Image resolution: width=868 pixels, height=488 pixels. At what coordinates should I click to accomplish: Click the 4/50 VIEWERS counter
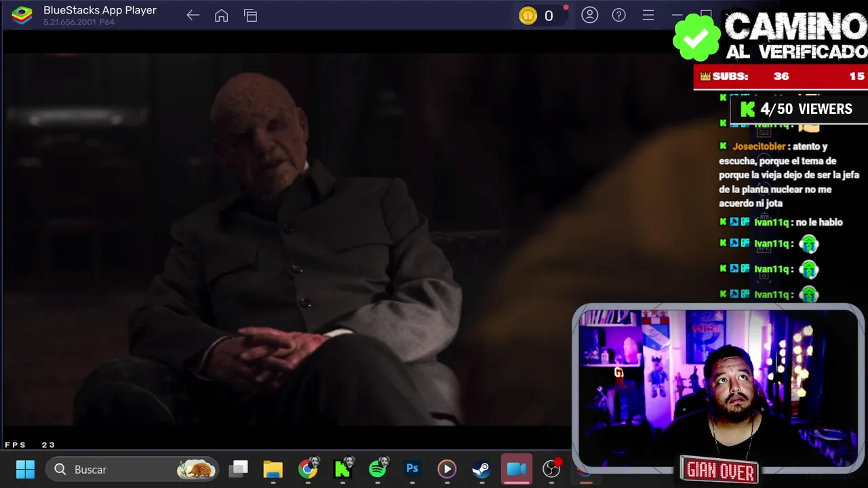pos(797,109)
